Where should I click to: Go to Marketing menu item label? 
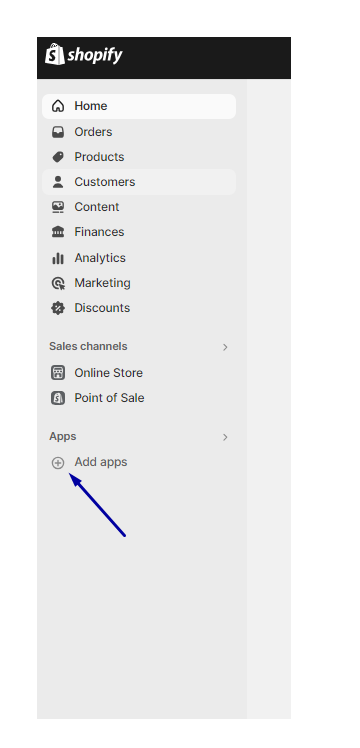click(x=103, y=283)
